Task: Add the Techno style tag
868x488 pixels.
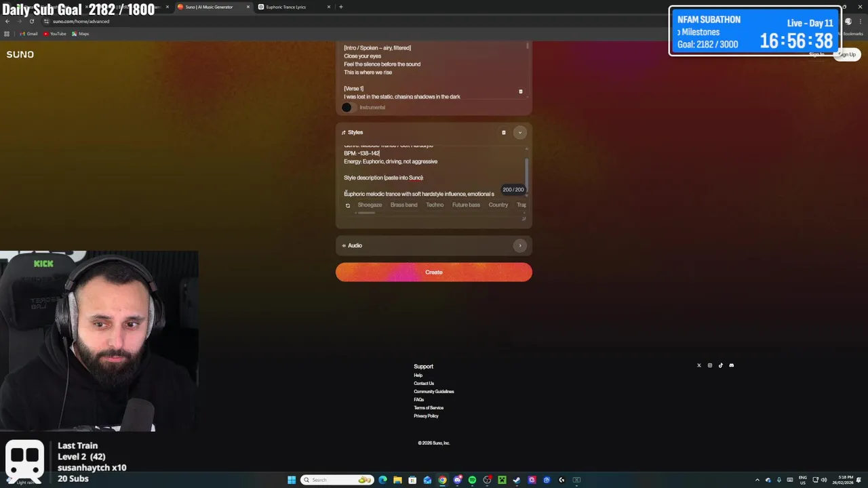Action: tap(435, 205)
